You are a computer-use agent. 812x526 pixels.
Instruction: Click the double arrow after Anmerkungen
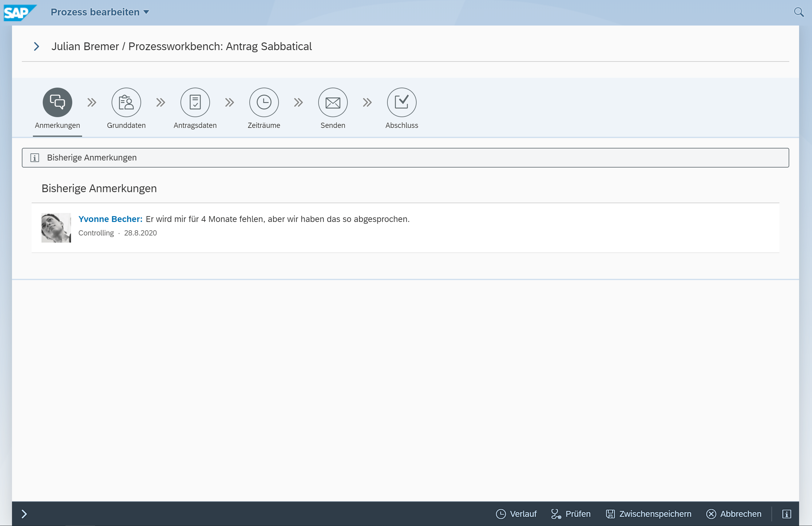click(92, 102)
